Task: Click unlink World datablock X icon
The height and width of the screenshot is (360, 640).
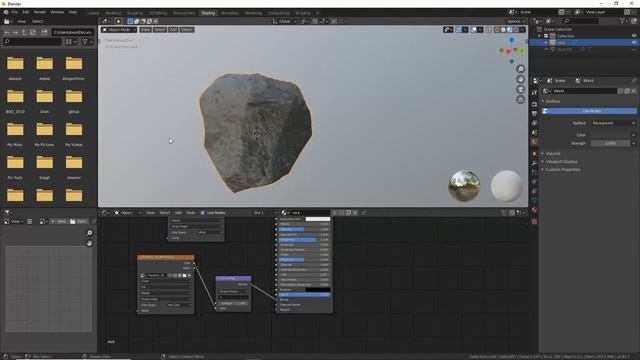Action: 633,91
